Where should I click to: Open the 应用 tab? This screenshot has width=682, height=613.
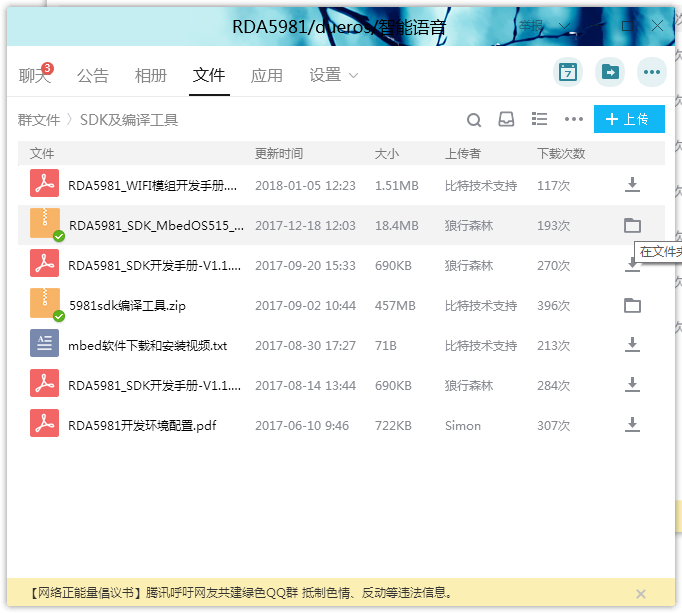click(x=266, y=75)
